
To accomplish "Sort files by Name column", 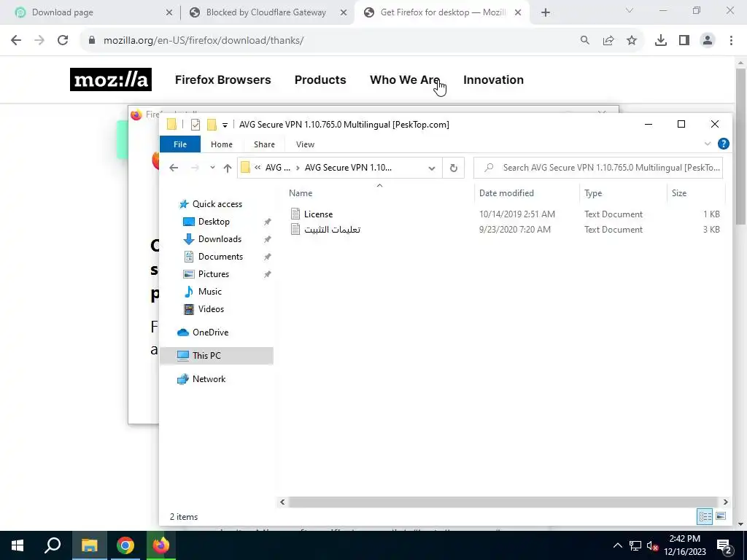I will pos(301,192).
